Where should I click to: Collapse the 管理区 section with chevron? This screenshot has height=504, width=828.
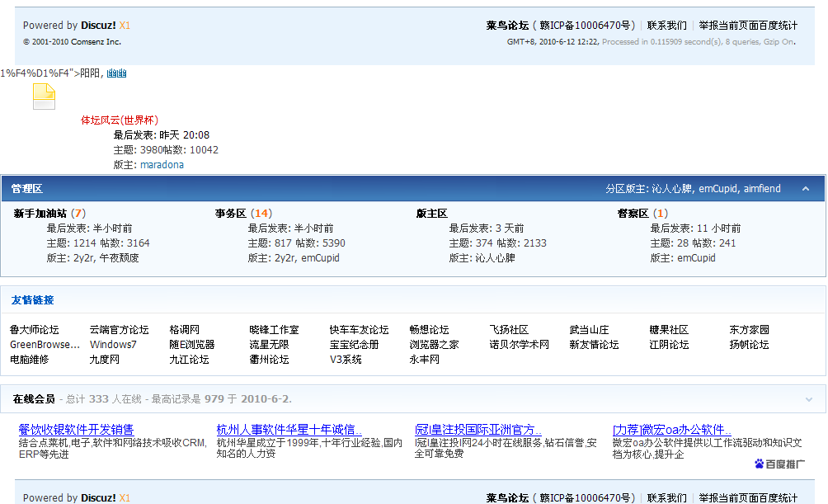click(806, 189)
